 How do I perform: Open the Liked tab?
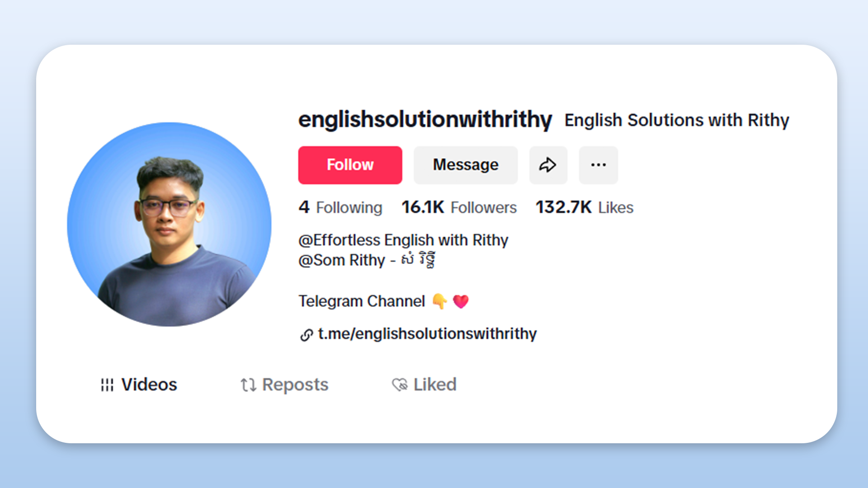424,385
